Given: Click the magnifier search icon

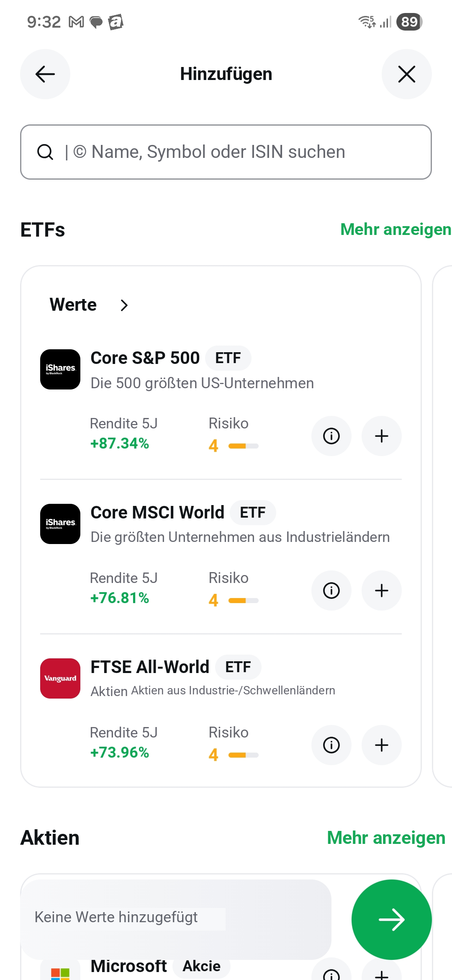Looking at the screenshot, I should tap(45, 152).
